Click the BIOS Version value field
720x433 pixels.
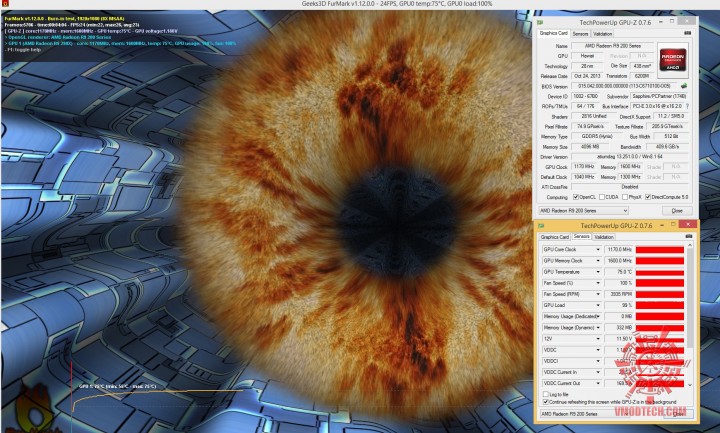point(624,86)
